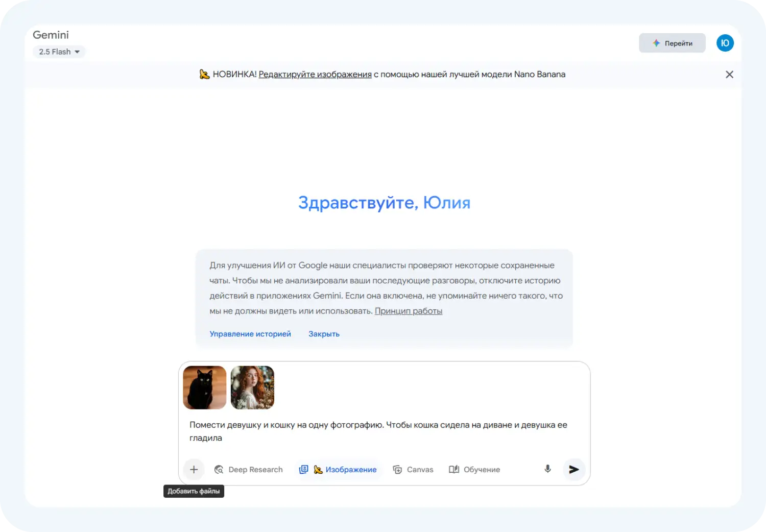
Task: Open the Gemini menu item
Action: pyautogui.click(x=51, y=35)
